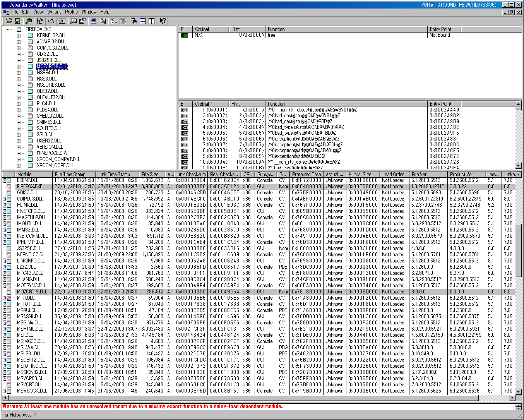Viewport: 524px width, 420px height.
Task: Click the Open file toolbar icon
Action: click(x=9, y=21)
